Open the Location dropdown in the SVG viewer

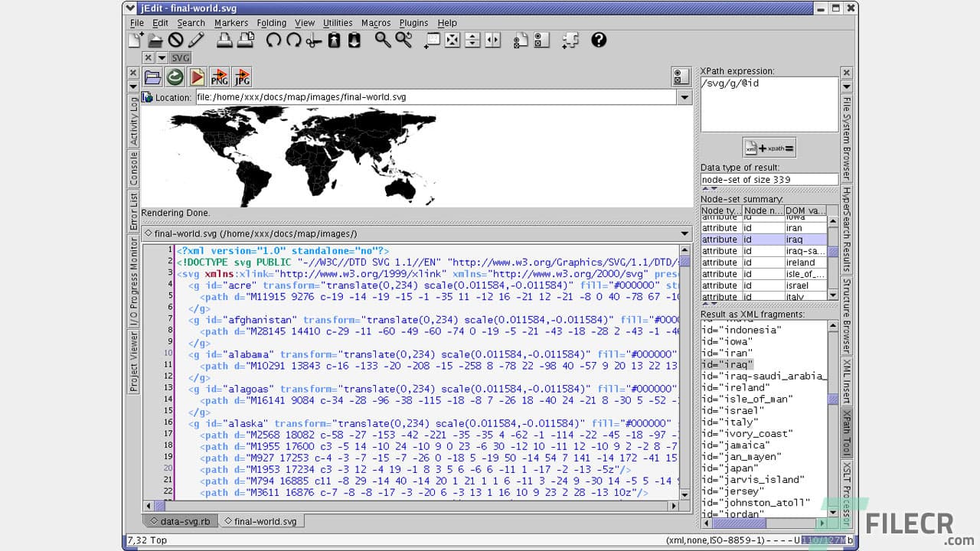click(684, 97)
